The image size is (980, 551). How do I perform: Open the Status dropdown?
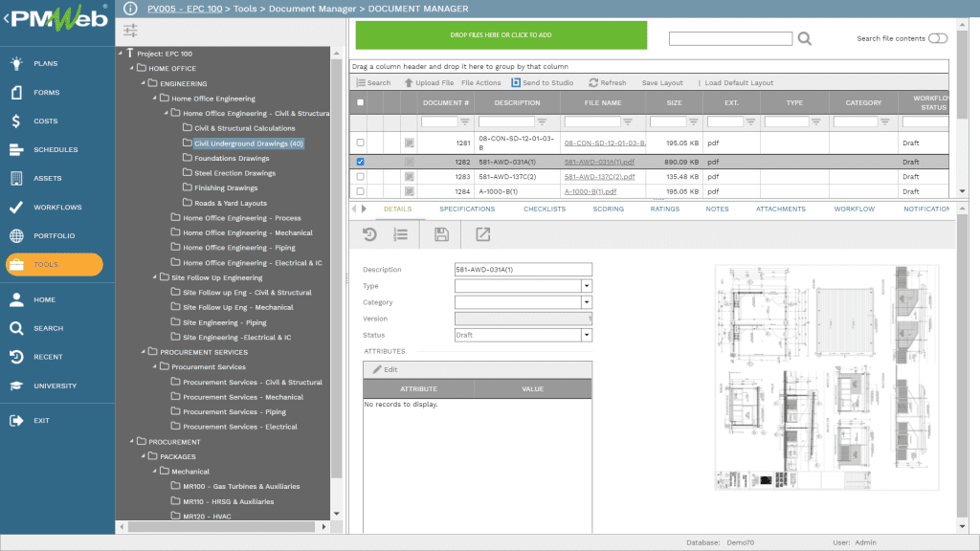pos(587,336)
